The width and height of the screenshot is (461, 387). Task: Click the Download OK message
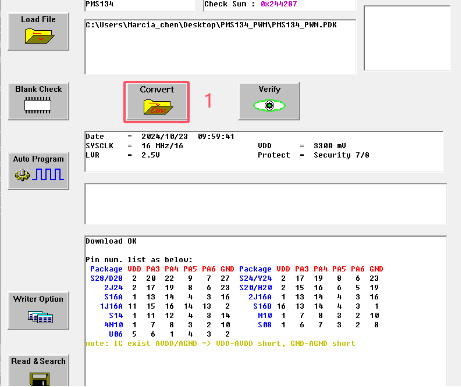111,241
